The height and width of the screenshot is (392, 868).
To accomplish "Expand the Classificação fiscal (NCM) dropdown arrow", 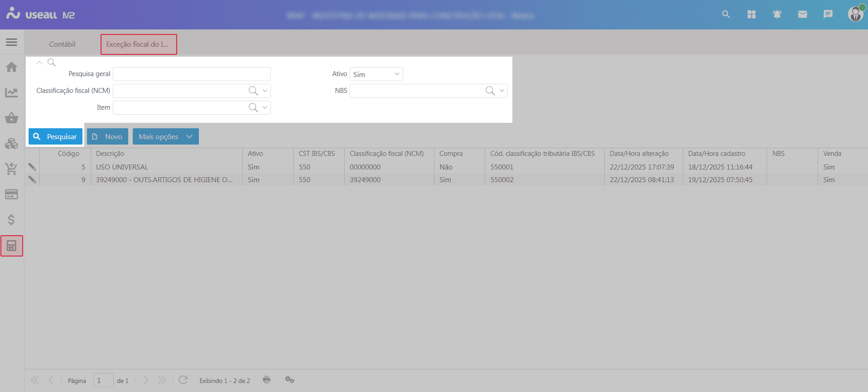I will [265, 91].
